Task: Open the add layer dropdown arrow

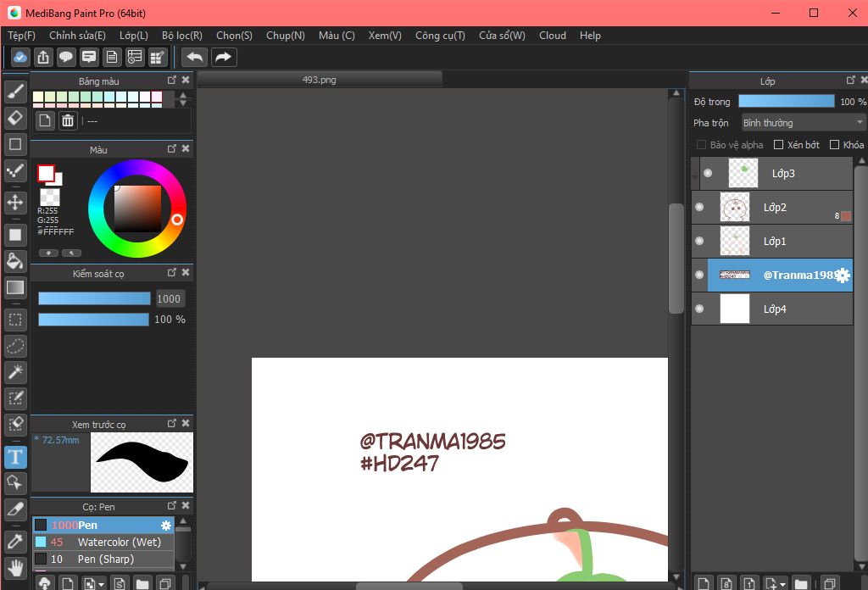Action: 782,584
